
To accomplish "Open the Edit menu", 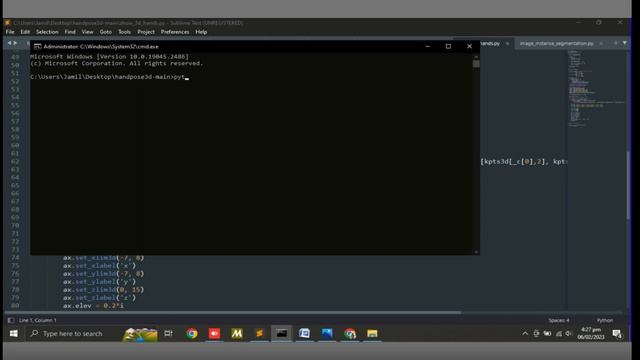I will click(x=25, y=32).
